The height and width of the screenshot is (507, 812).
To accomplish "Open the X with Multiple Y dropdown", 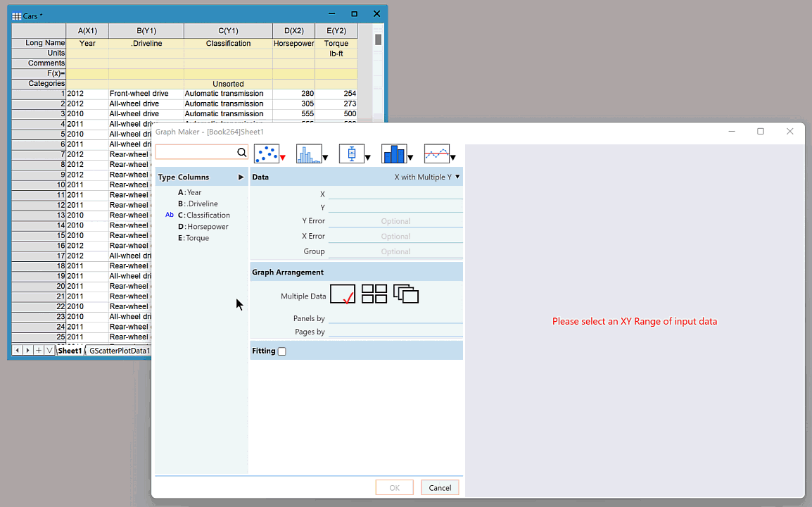I will pos(427,177).
